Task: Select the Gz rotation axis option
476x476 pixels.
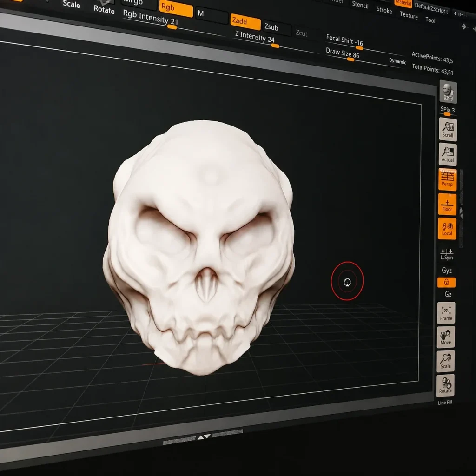Action: click(x=448, y=294)
